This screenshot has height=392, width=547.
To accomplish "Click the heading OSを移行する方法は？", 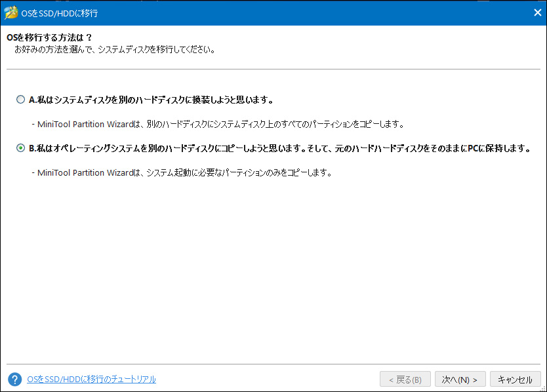I will (x=49, y=37).
